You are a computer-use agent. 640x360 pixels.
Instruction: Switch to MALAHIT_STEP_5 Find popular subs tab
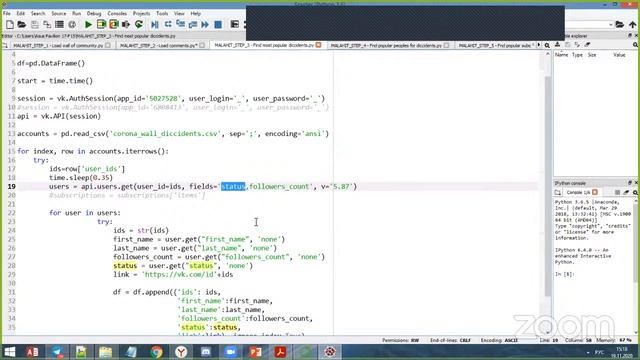tap(496, 45)
